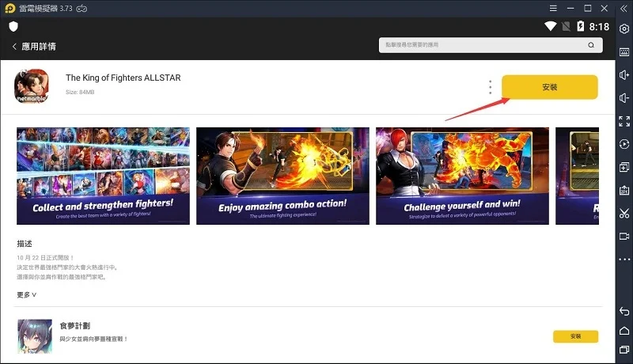Open more sidebar tools three-dots icon
Screen dimensions: 633x364
coord(624,259)
